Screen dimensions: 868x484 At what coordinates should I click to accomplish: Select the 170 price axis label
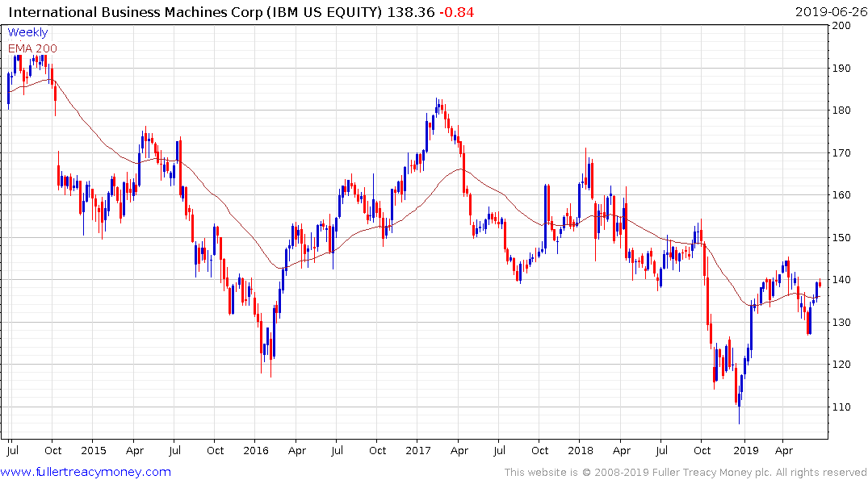pyautogui.click(x=841, y=153)
